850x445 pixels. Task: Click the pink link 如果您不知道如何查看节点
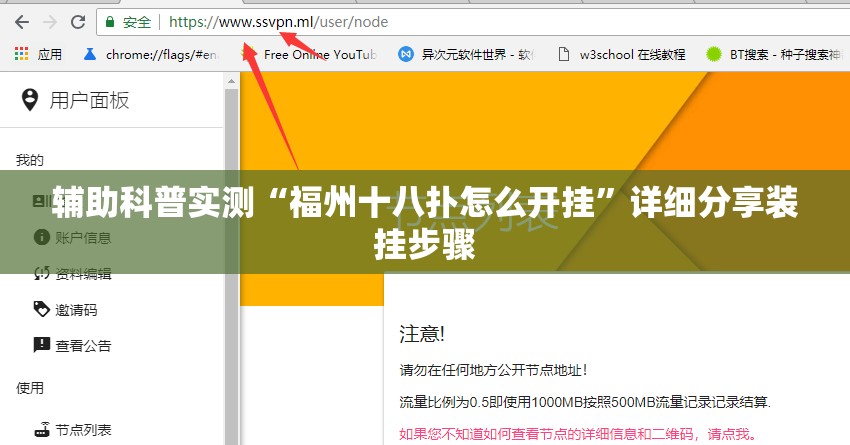tap(578, 434)
